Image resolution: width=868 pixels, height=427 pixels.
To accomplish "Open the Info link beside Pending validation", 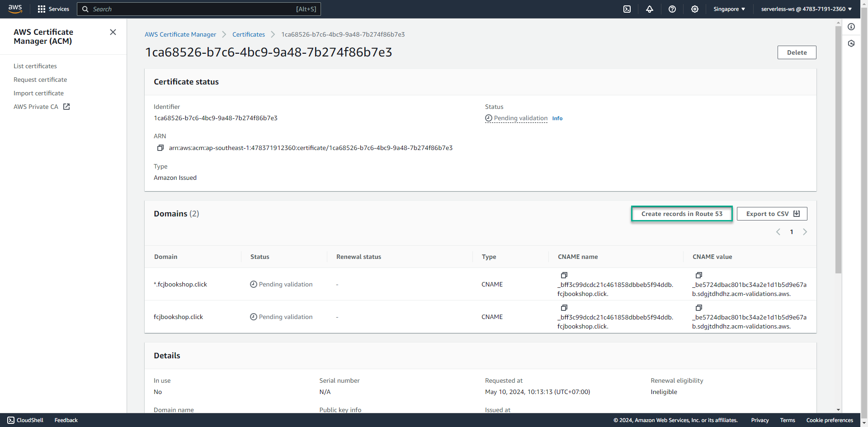I will click(557, 118).
